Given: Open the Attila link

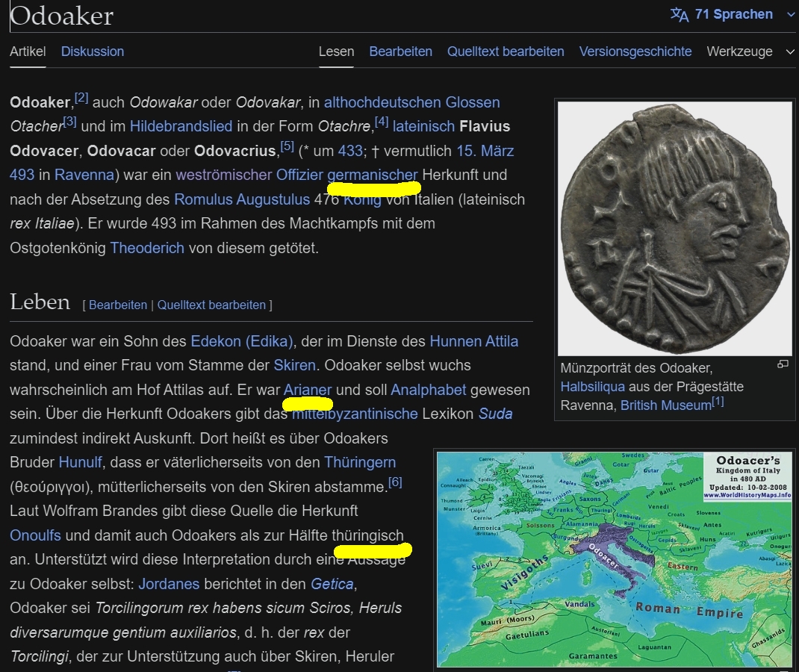Looking at the screenshot, I should (x=502, y=341).
